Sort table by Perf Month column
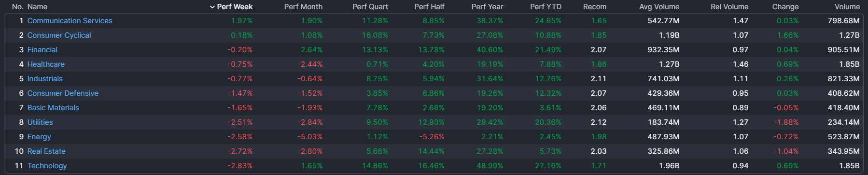 point(303,7)
